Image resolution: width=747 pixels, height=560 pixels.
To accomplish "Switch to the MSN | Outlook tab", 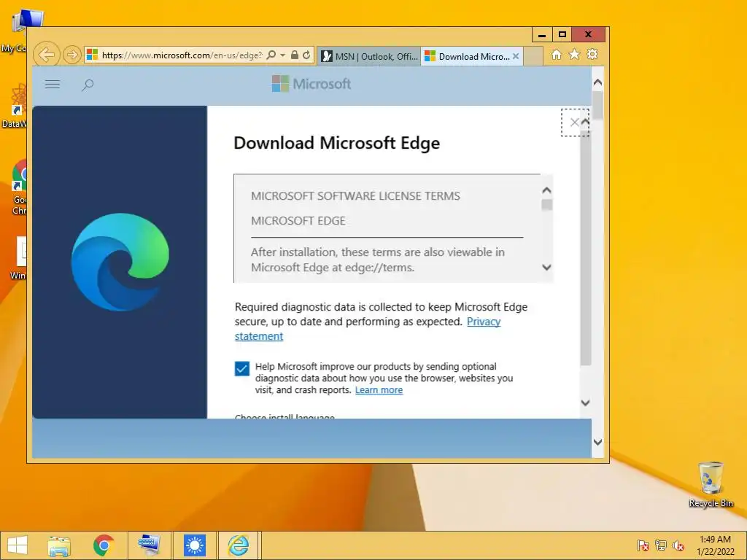I will click(x=369, y=56).
